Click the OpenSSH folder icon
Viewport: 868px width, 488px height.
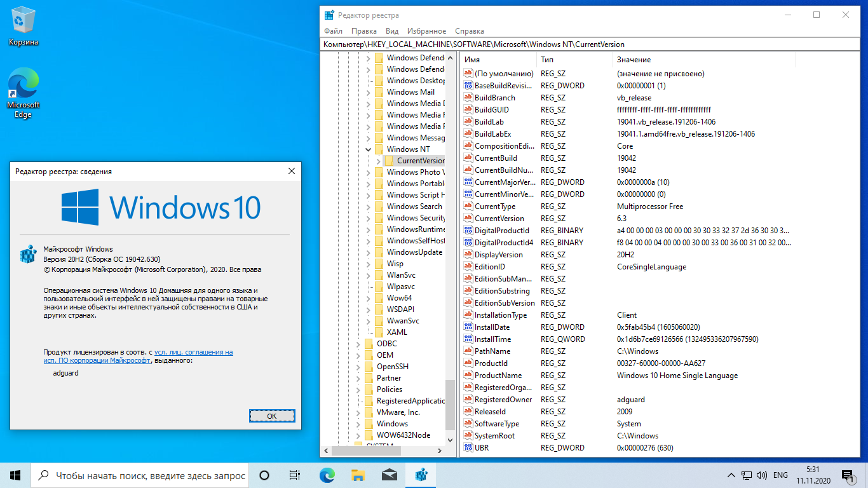point(369,367)
